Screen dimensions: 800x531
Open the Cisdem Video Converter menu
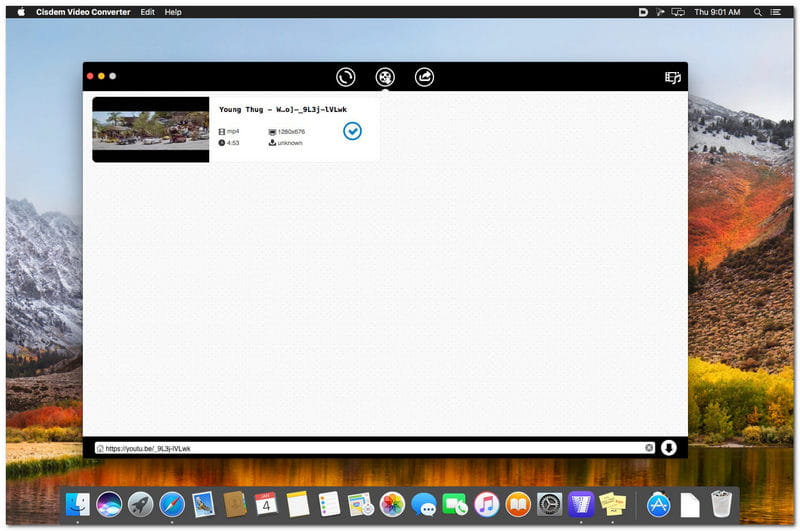click(83, 12)
